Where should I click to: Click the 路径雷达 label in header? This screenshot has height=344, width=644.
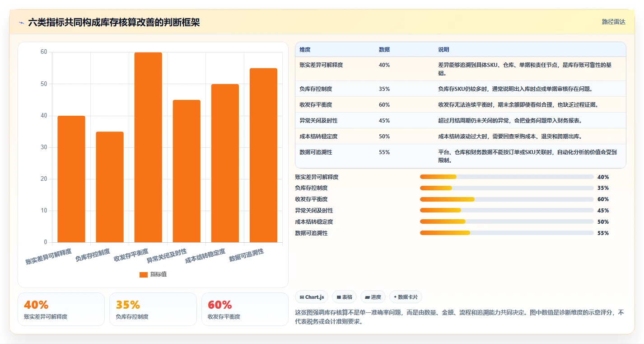click(x=613, y=22)
